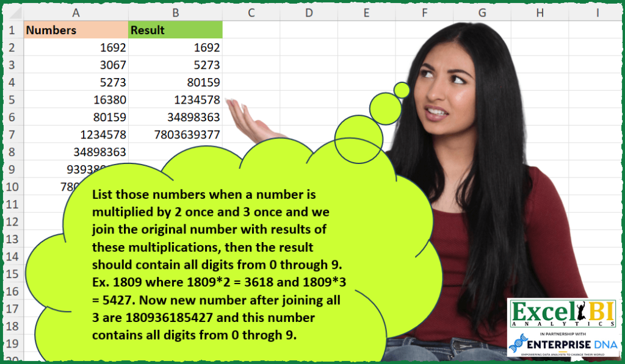
Task: Click the Excel BI Analytics logo
Action: tap(562, 315)
